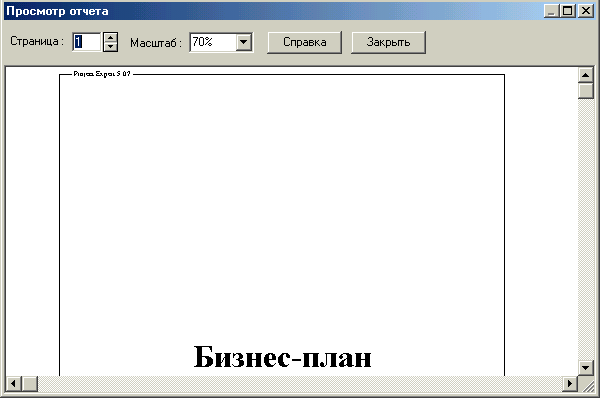
Task: Click horizontal scrollbar right arrow
Action: coord(570,383)
